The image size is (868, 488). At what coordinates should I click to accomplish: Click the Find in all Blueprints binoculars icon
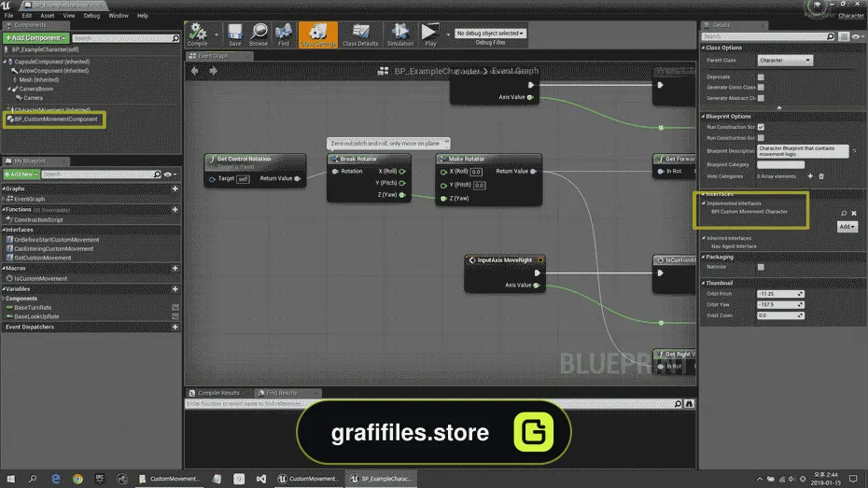(x=689, y=404)
